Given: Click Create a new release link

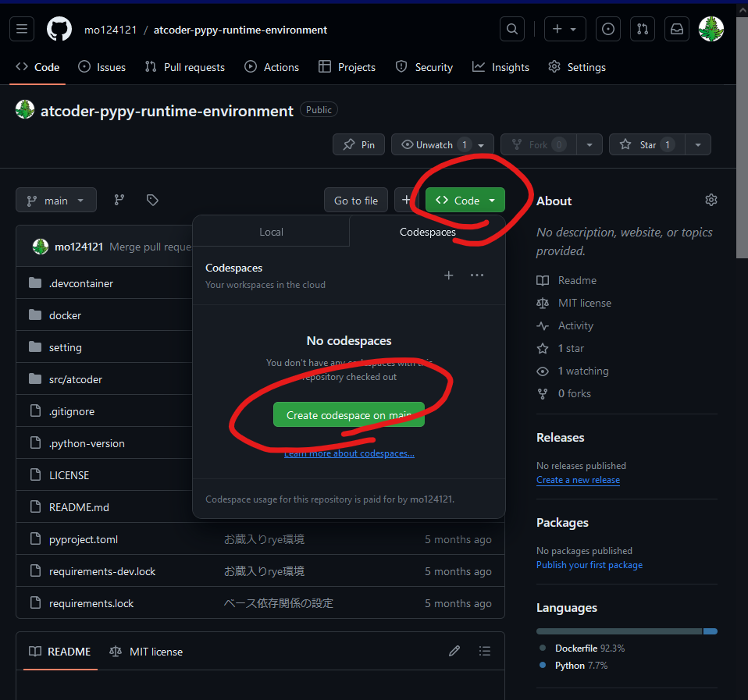Looking at the screenshot, I should pos(578,480).
